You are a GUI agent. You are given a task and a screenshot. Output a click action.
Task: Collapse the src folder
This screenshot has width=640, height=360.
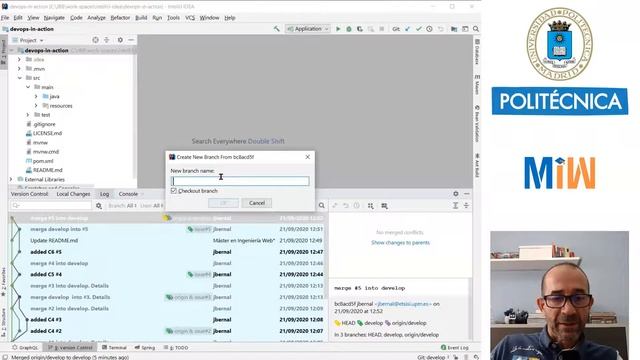(19, 78)
